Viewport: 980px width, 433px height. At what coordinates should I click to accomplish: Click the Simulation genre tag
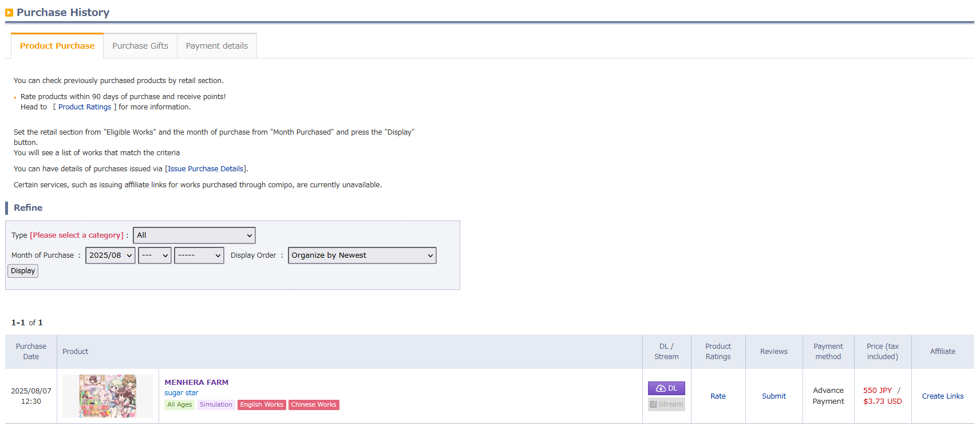(x=216, y=405)
